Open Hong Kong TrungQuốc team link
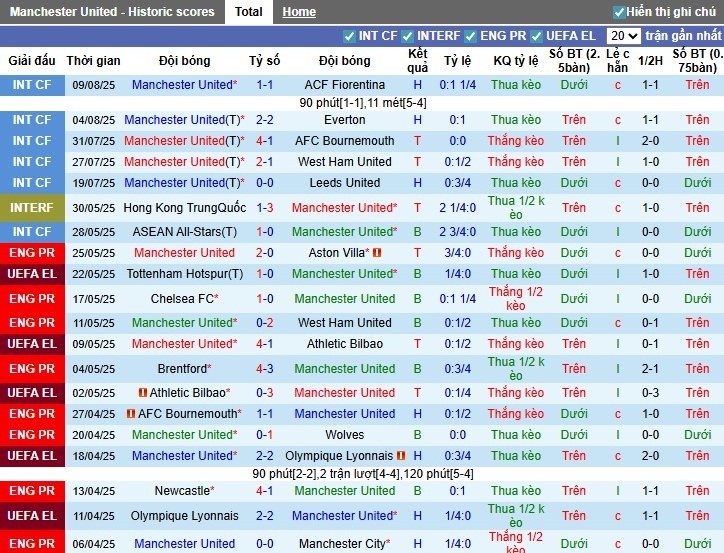This screenshot has width=724, height=553. pyautogui.click(x=184, y=208)
